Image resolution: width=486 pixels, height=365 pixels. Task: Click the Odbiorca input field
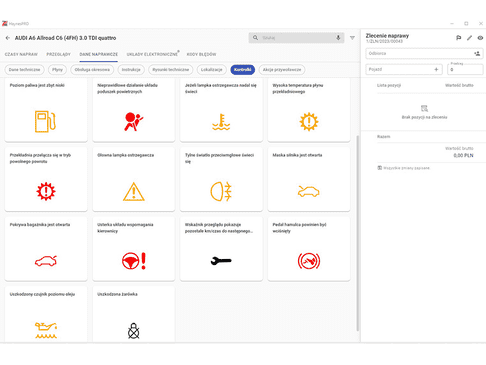tap(419, 53)
